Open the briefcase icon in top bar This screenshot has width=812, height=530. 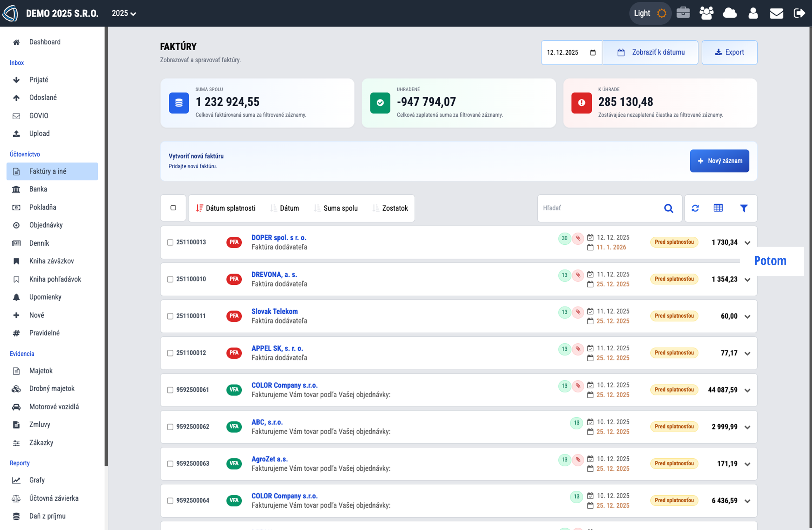click(683, 13)
